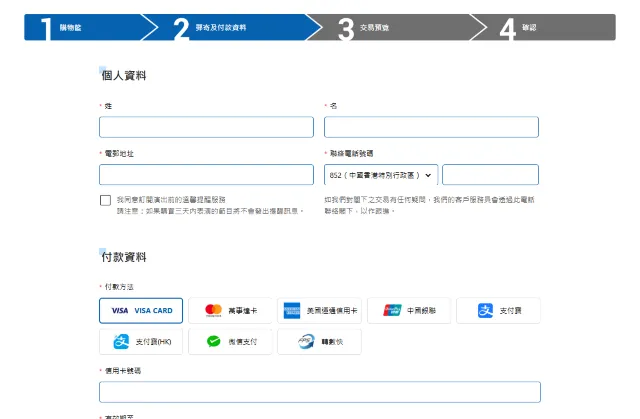Click the 個人資料 section heading
640x419 pixels.
(124, 75)
